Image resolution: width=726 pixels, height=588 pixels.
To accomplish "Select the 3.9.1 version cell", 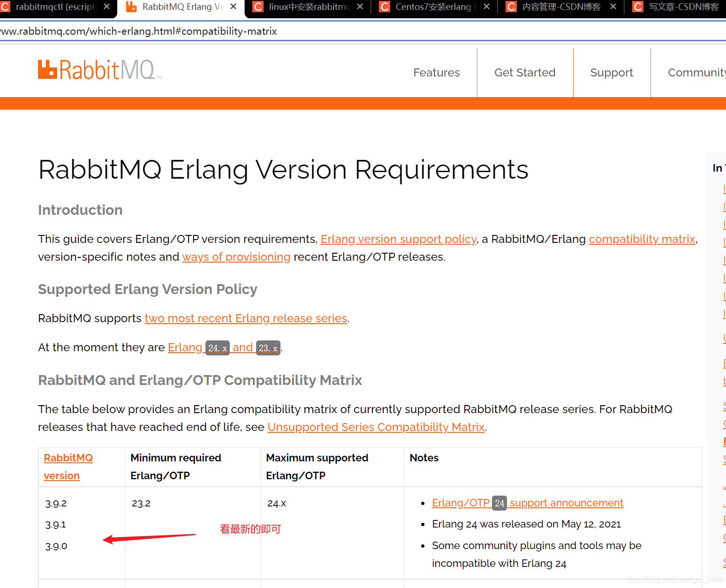I will 55,525.
